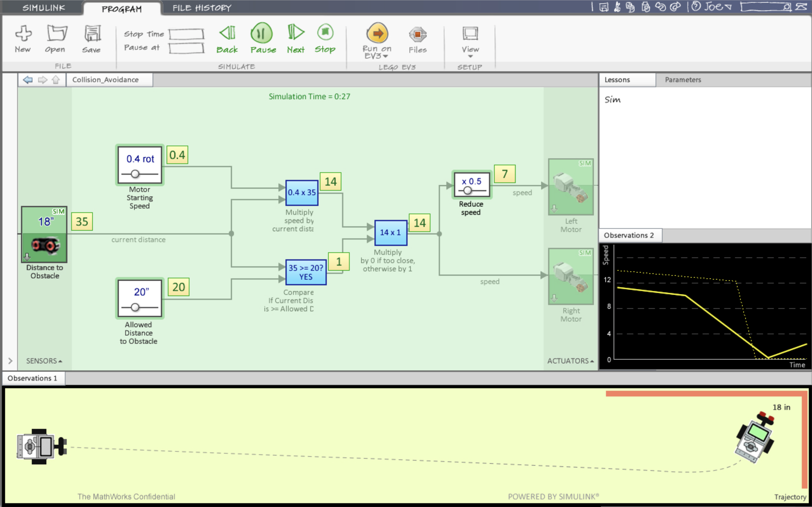Switch to the SIMULINK tab
Image resolution: width=812 pixels, height=507 pixels.
point(44,7)
